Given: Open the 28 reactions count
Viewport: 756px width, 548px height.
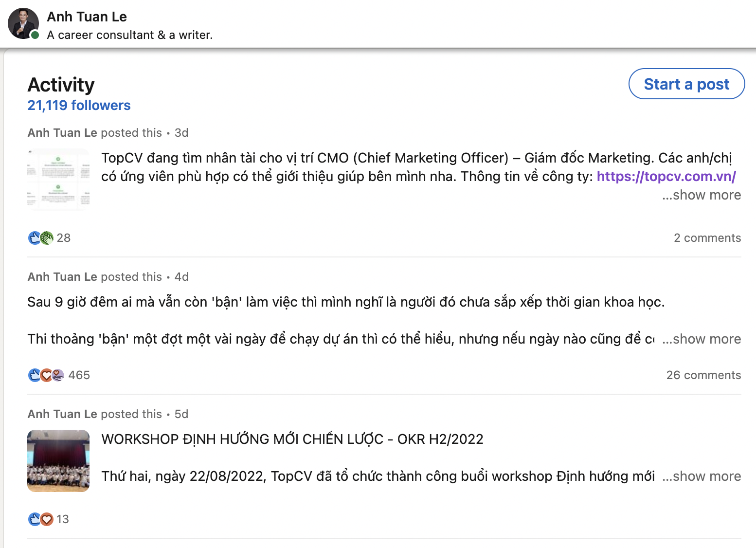Looking at the screenshot, I should coord(64,238).
